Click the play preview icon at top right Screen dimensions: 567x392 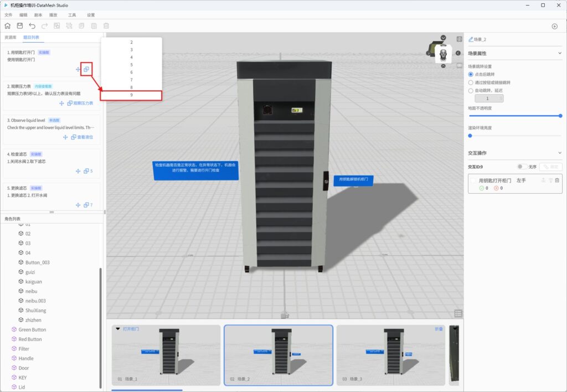pyautogui.click(x=554, y=26)
